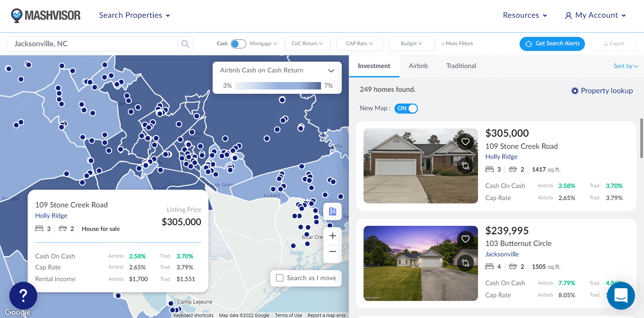Open the live chat widget

[621, 295]
